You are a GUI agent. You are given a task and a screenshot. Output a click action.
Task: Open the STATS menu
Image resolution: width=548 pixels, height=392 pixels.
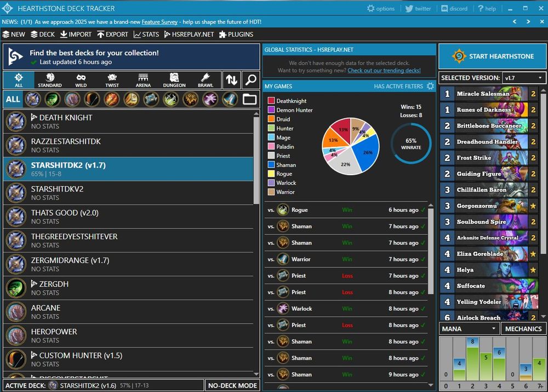click(146, 34)
